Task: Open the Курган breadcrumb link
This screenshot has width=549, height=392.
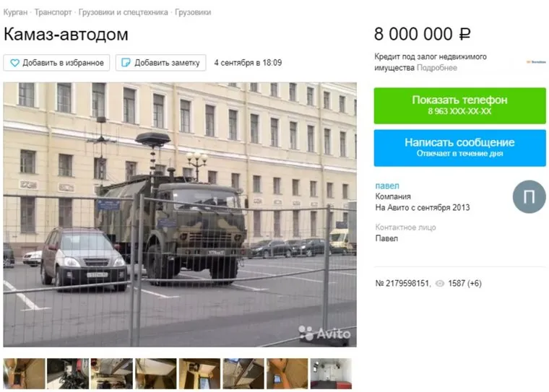Action: (x=15, y=12)
